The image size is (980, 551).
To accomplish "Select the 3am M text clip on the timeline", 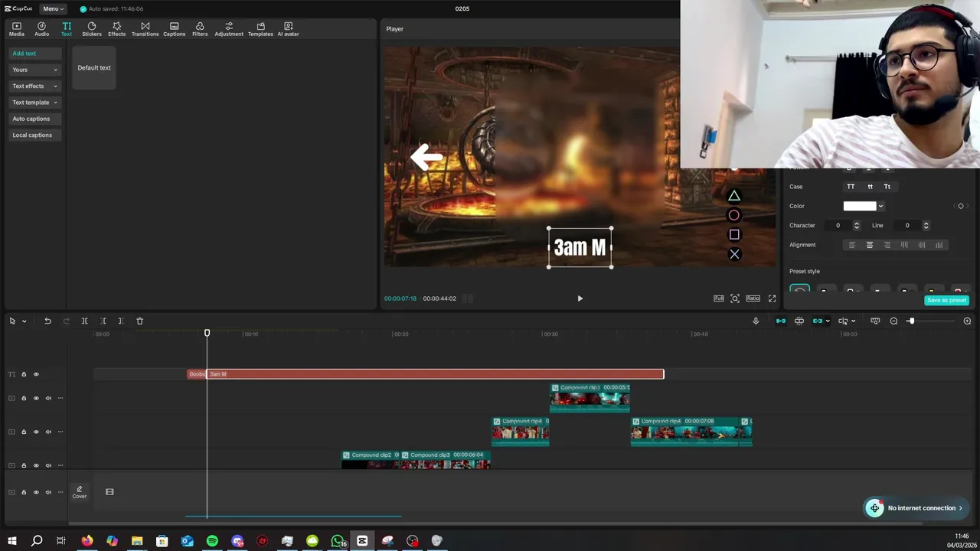I will click(x=435, y=374).
